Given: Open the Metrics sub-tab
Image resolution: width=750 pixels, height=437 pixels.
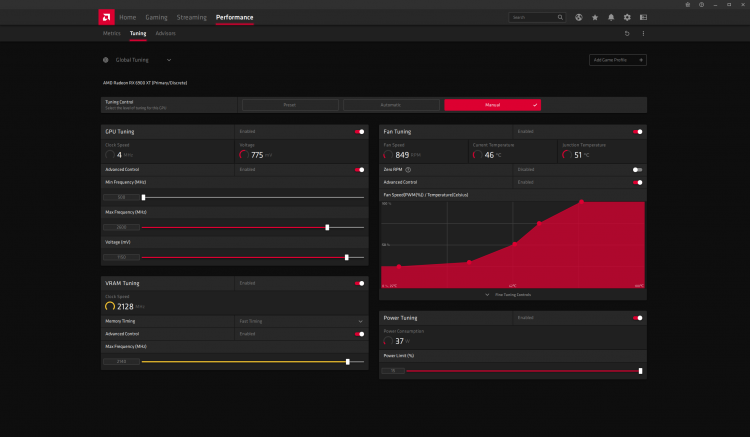Looking at the screenshot, I should pos(111,33).
